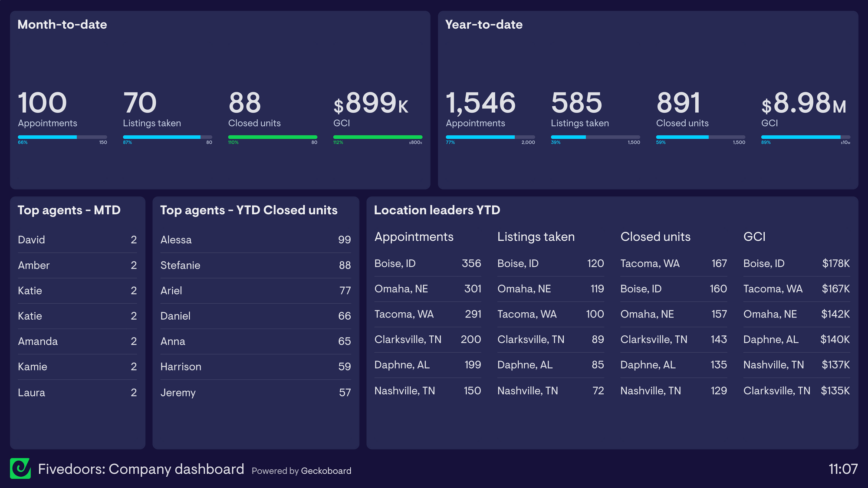Click the green Geckoboard logo icon
The image size is (868, 488).
point(20,468)
